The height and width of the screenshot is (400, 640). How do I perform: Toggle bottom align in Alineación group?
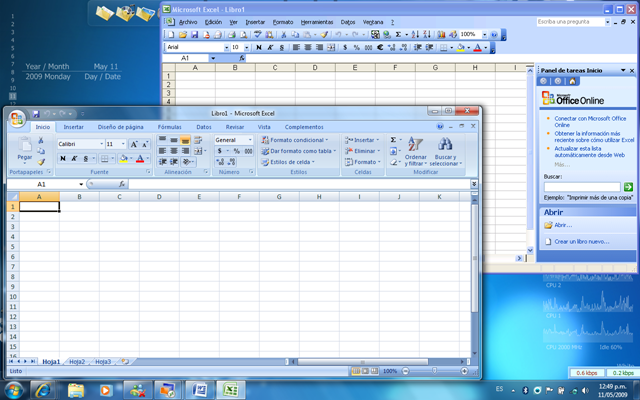185,140
